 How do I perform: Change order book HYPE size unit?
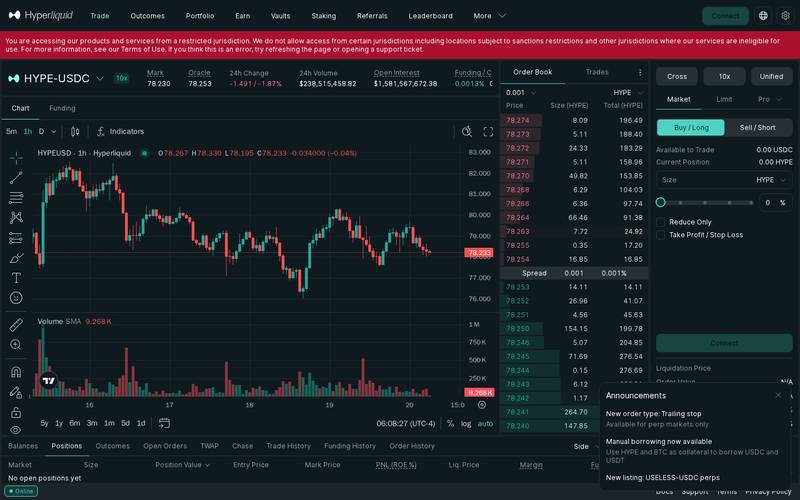click(628, 92)
